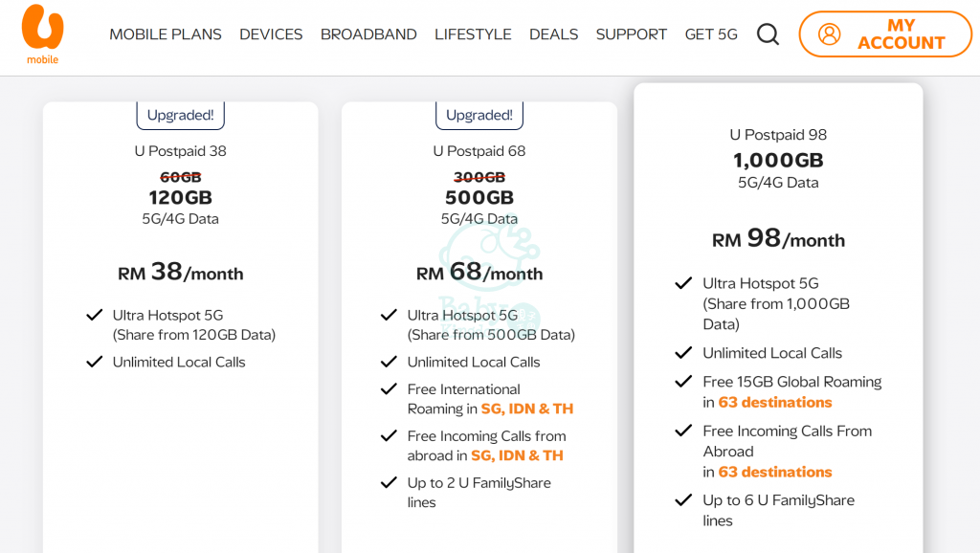Open the Get 5G page
This screenshot has width=980, height=553.
click(711, 34)
